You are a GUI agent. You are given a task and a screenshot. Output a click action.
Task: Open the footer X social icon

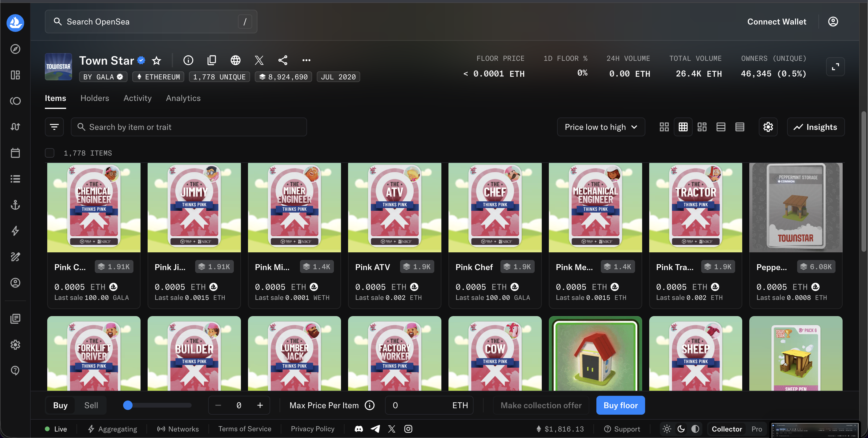point(391,429)
